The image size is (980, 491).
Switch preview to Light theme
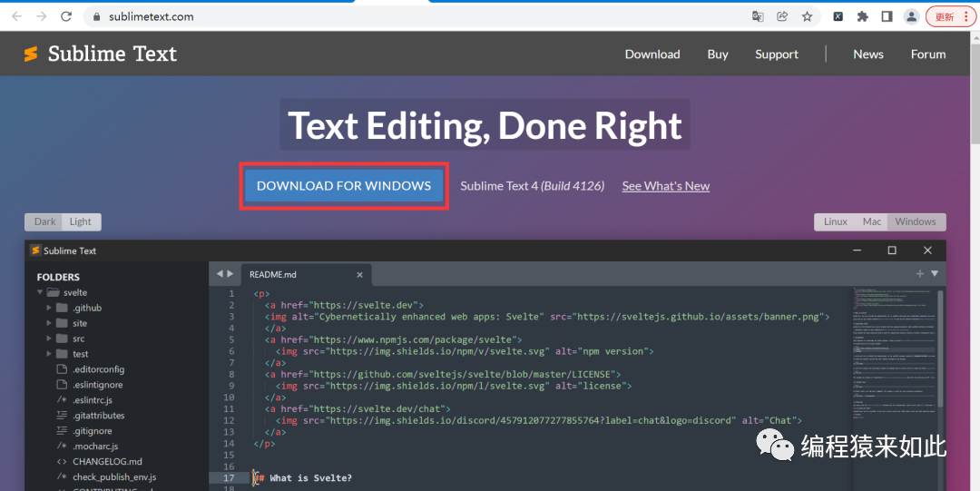pyautogui.click(x=81, y=221)
